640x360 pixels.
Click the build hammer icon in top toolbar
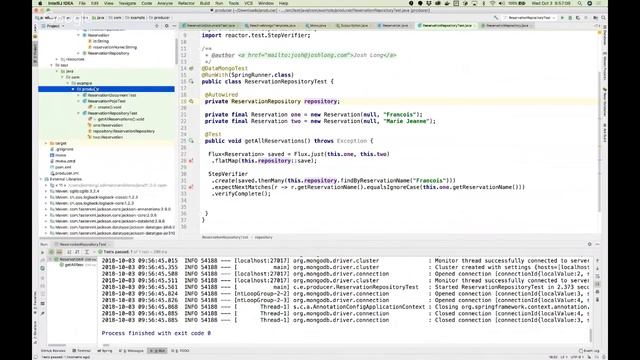(x=496, y=18)
